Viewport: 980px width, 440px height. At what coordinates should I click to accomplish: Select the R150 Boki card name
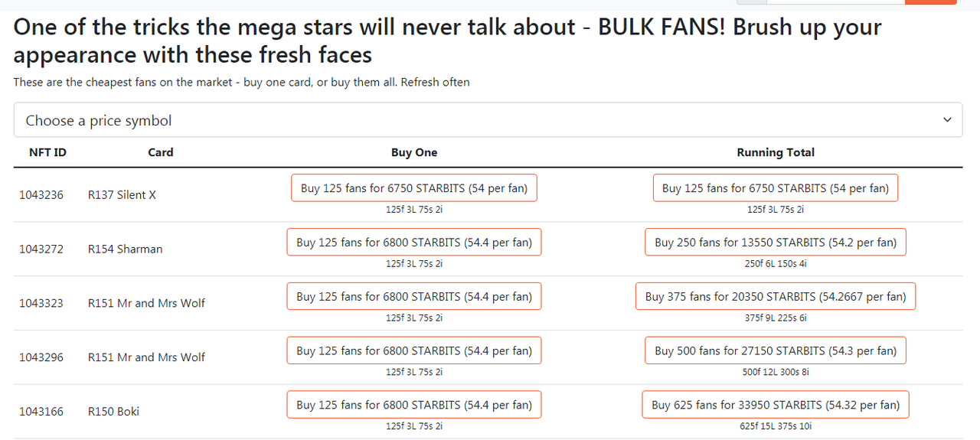point(113,412)
